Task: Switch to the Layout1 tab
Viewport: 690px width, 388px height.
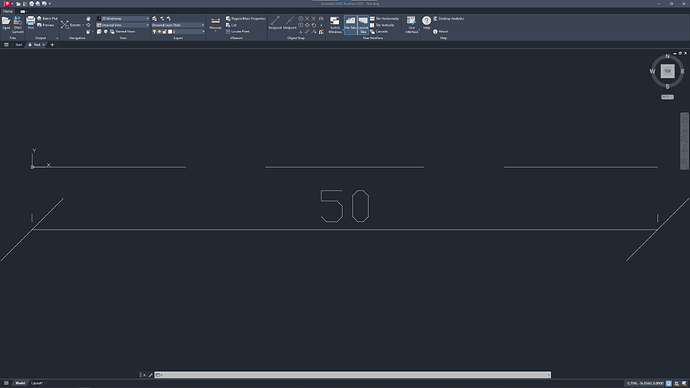Action: [37, 383]
